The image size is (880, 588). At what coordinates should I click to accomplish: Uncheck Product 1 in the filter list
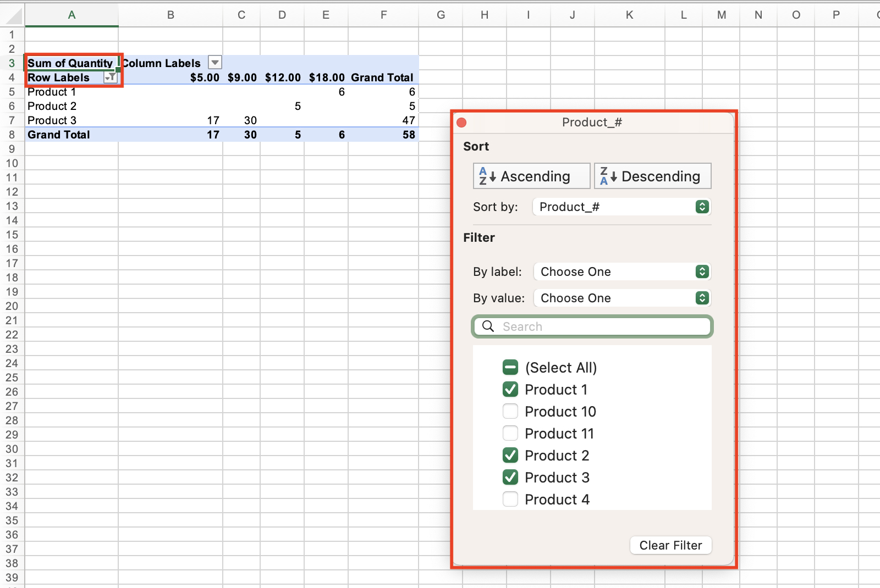(510, 389)
